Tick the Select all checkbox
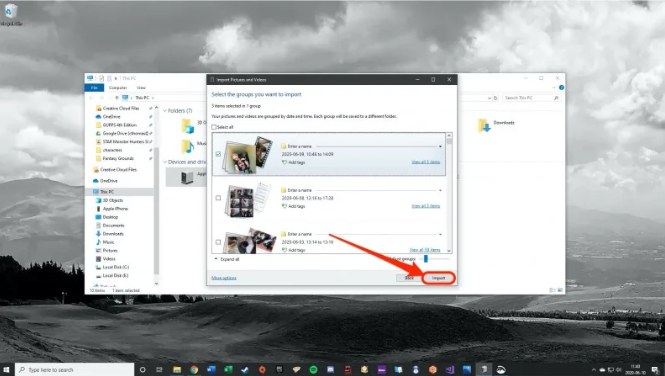Image resolution: width=665 pixels, height=376 pixels. [x=214, y=127]
